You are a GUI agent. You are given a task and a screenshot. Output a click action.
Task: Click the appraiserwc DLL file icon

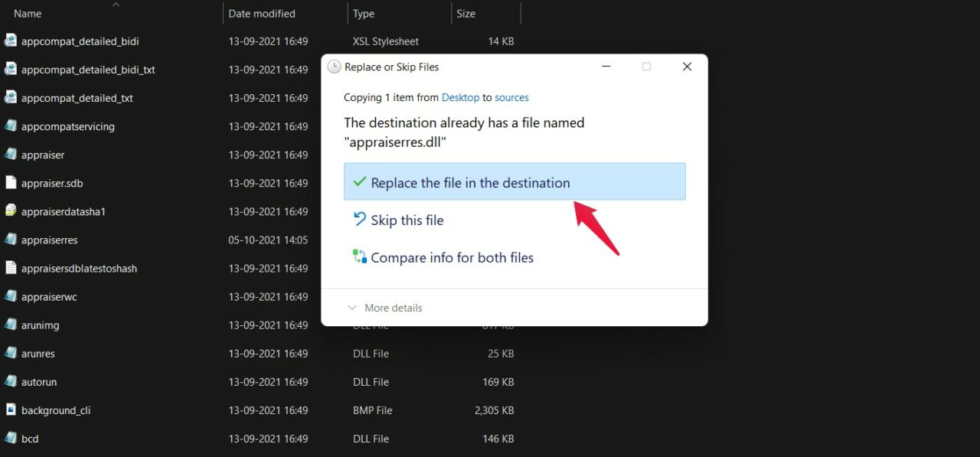click(11, 296)
